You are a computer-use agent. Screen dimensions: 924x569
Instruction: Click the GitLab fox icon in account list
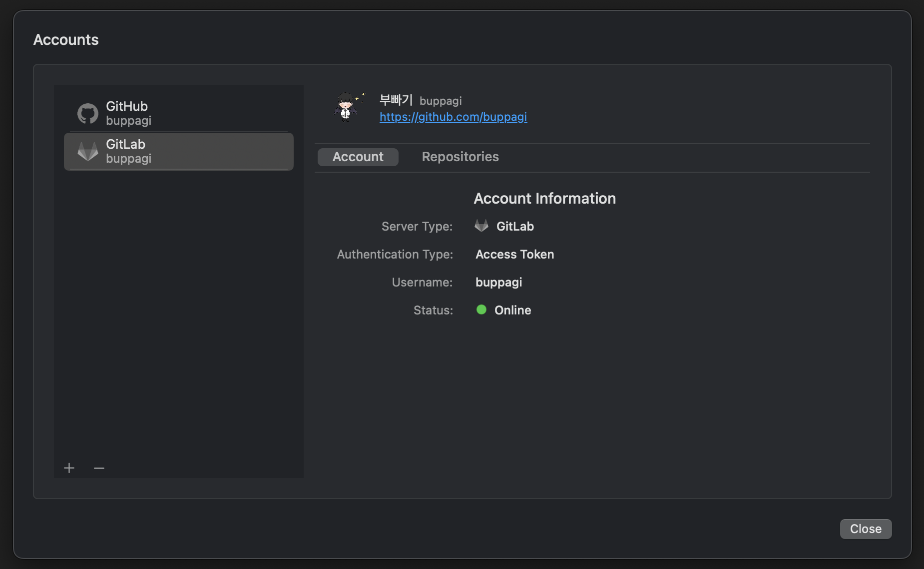click(x=88, y=152)
